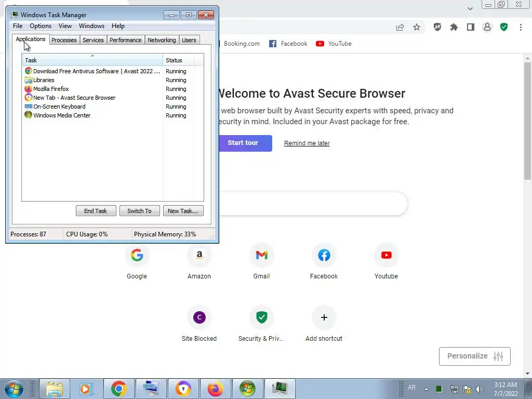Open the Amazon shortcut tile

(x=199, y=262)
